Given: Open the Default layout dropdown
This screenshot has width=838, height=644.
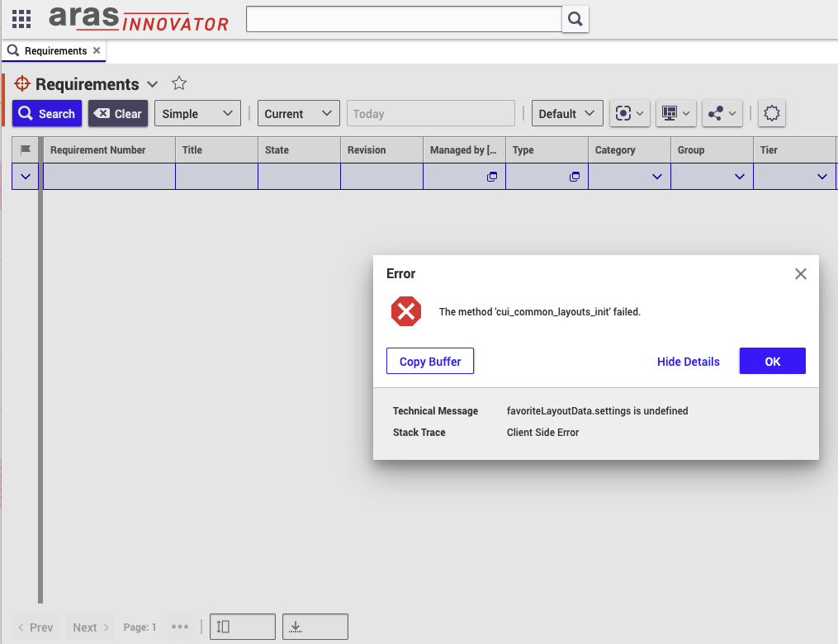Looking at the screenshot, I should [567, 113].
